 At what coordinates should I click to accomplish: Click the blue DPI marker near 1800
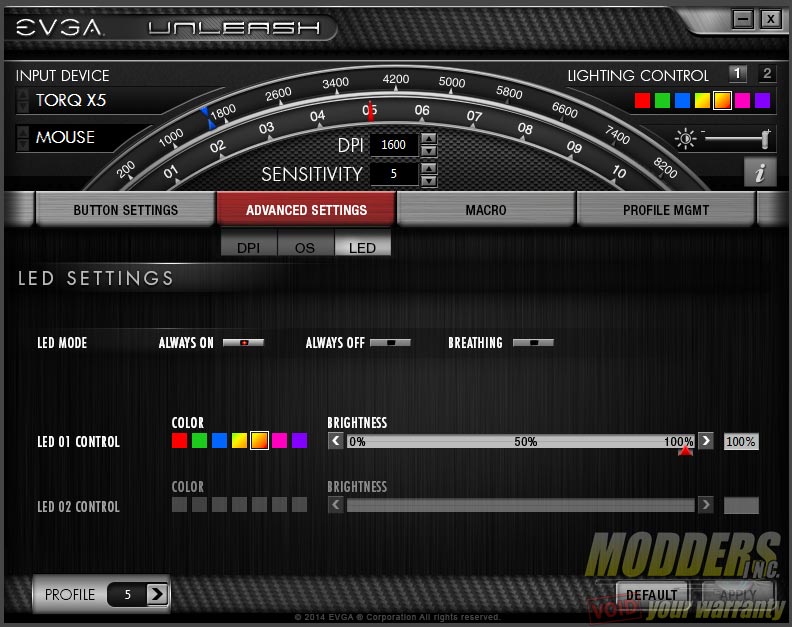(x=207, y=118)
